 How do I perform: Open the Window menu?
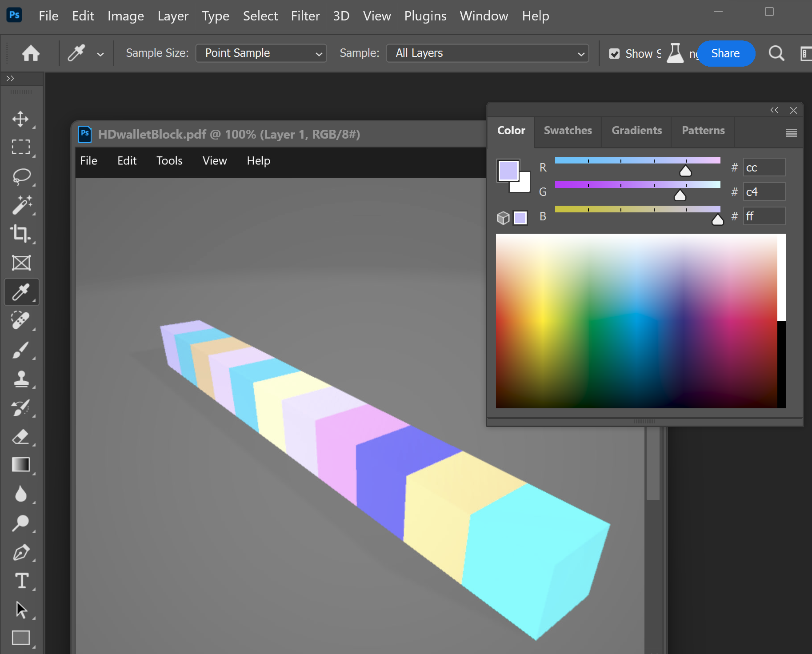(x=484, y=16)
